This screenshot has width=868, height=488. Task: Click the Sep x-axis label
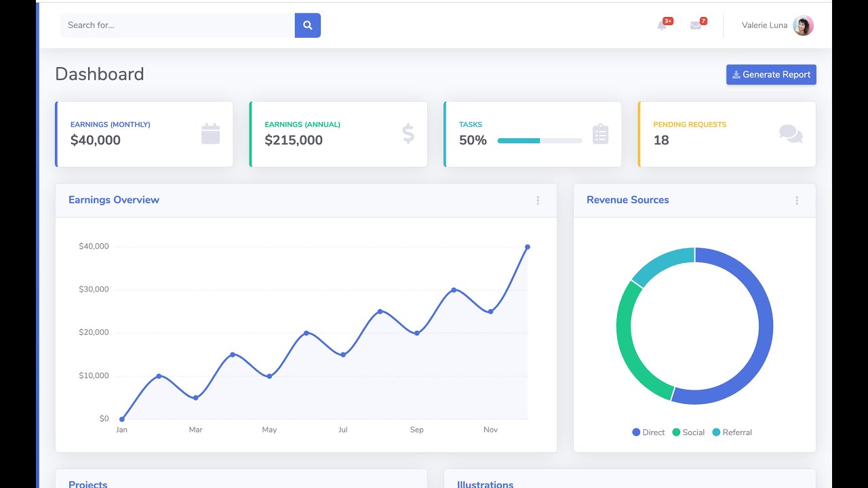pos(416,430)
